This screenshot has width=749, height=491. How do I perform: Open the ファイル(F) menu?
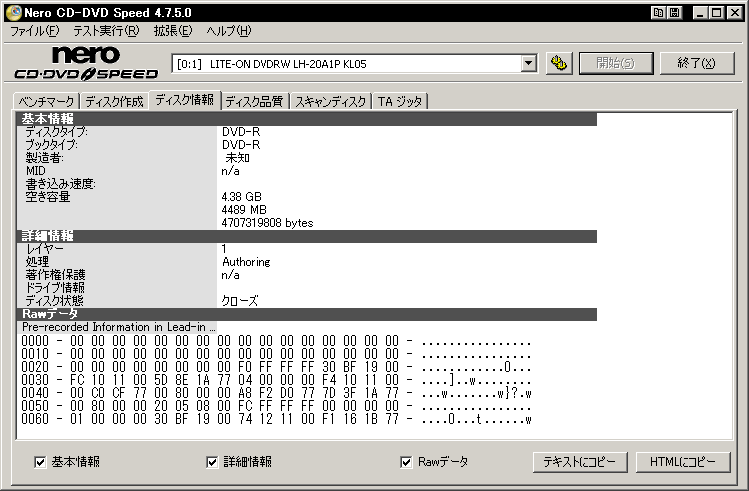(34, 31)
